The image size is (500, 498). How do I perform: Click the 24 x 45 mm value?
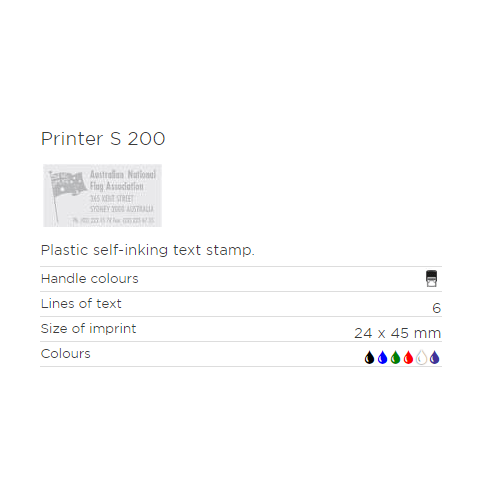398,333
